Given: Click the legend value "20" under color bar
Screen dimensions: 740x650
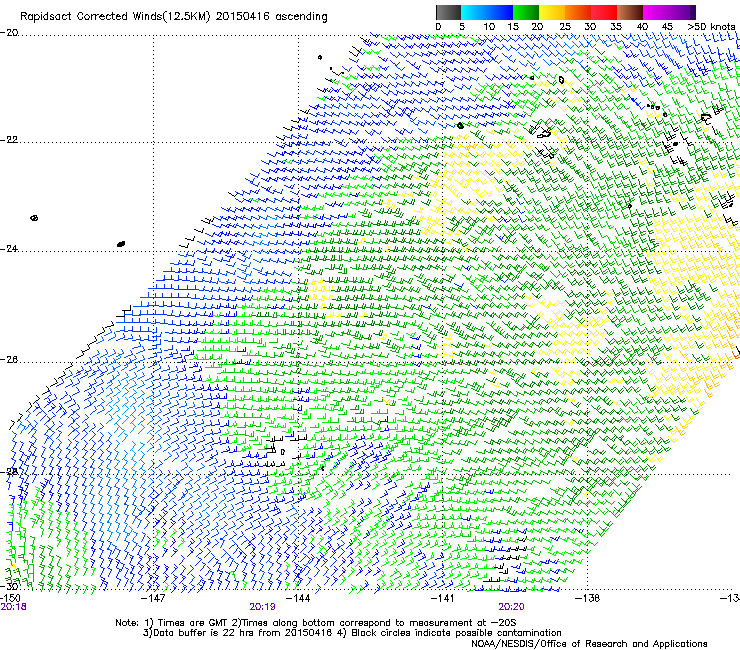Looking at the screenshot, I should [x=537, y=27].
